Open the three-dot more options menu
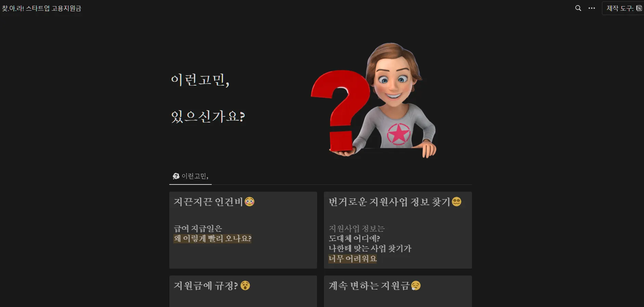 pos(592,8)
